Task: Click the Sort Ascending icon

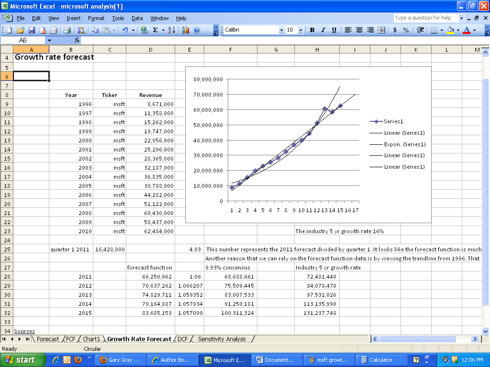Action: (172, 30)
